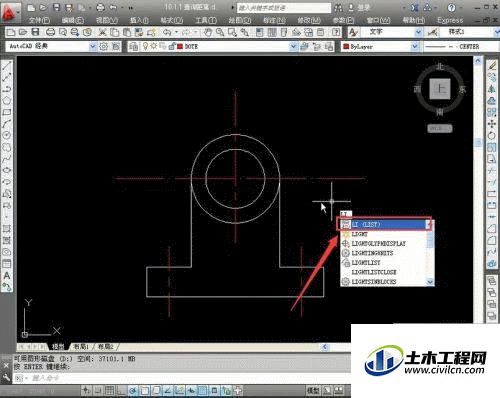Click the ViewCube top face 上
Screen dimensions: 500x398
[x=440, y=89]
